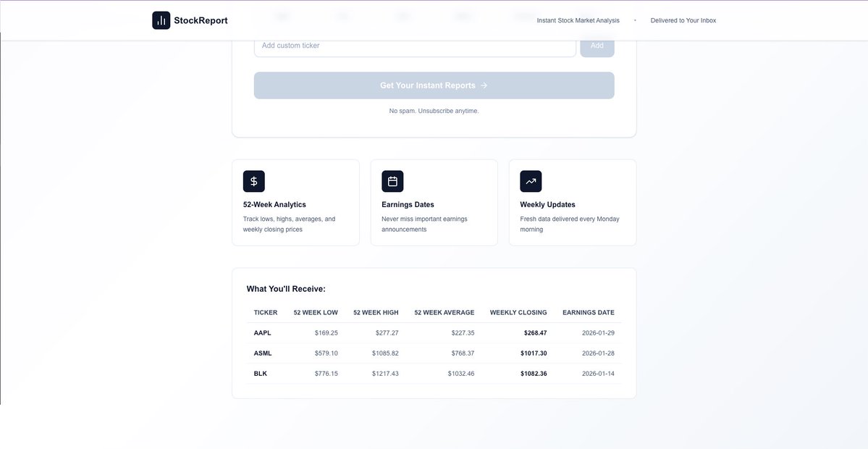868x449 pixels.
Task: Click the $169.25 low value for AAPL
Action: click(326, 333)
